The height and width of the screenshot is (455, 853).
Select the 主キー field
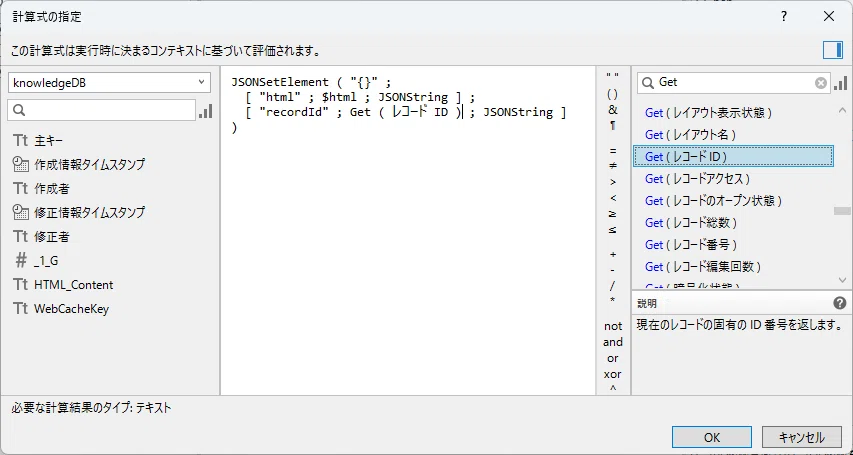[x=48, y=141]
